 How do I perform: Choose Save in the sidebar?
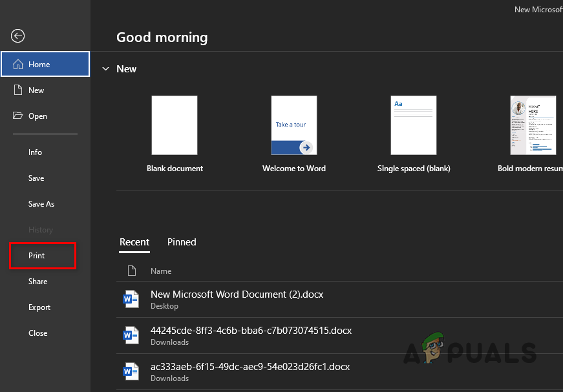36,178
